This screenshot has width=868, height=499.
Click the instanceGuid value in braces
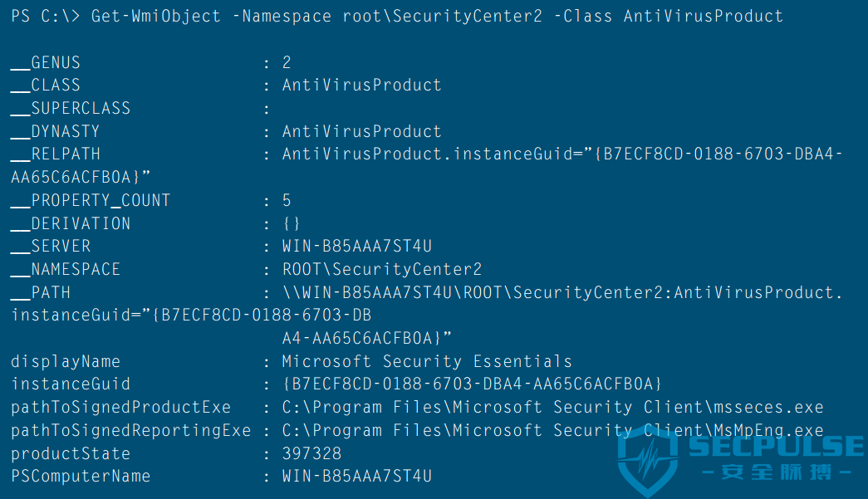[472, 384]
